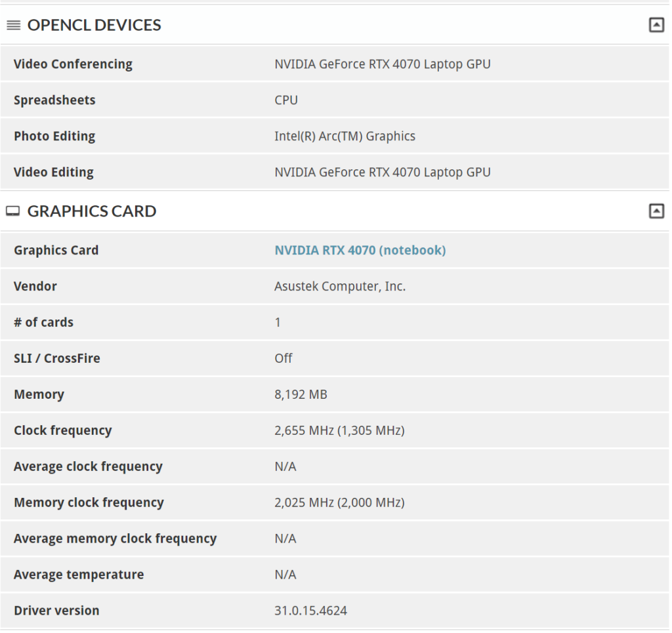Click the 8,192 MB memory value
Viewport: 672px width, 633px height.
(301, 394)
